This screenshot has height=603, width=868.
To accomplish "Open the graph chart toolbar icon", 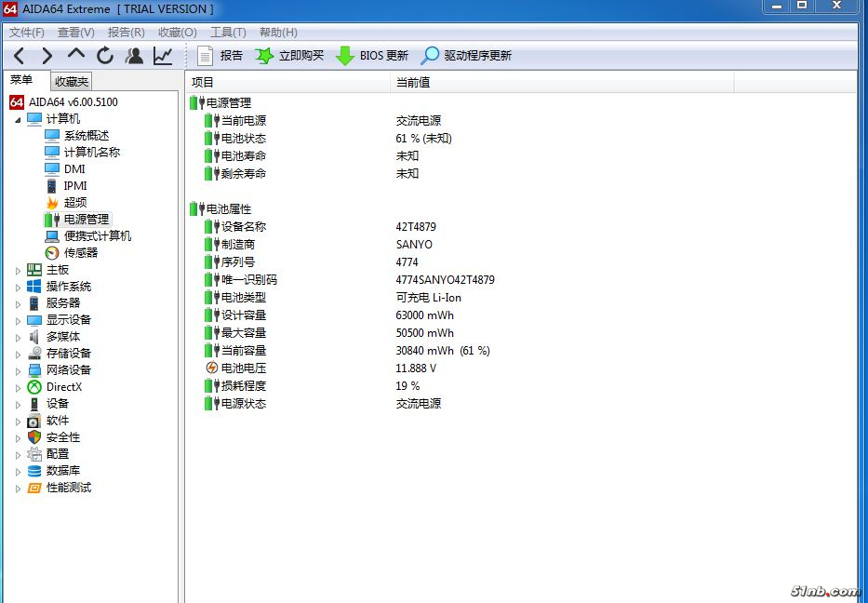I will 163,56.
